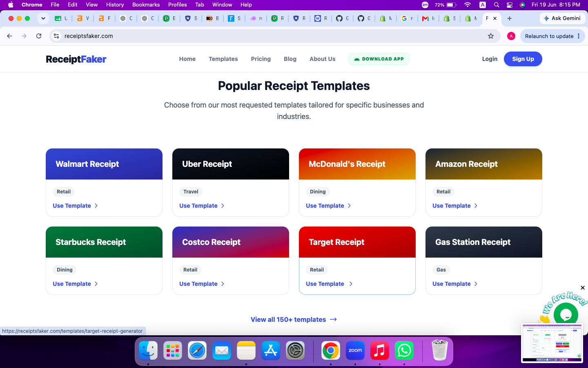Open Safari from the dock
Image resolution: width=588 pixels, height=368 pixels.
[x=197, y=350]
